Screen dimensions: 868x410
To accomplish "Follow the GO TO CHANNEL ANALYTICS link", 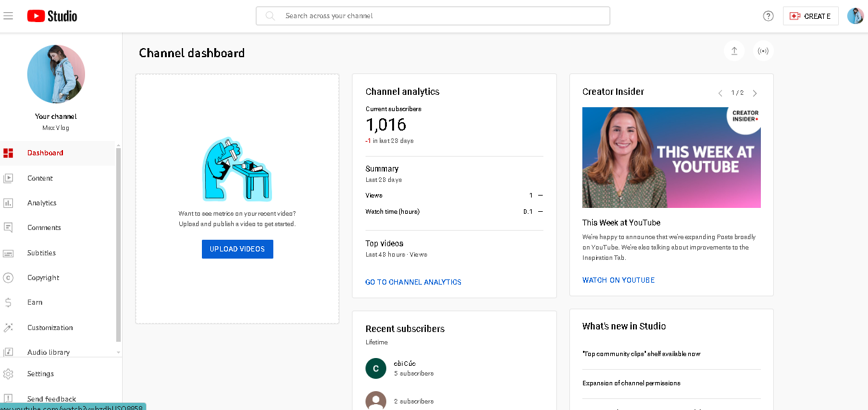I will (x=413, y=282).
